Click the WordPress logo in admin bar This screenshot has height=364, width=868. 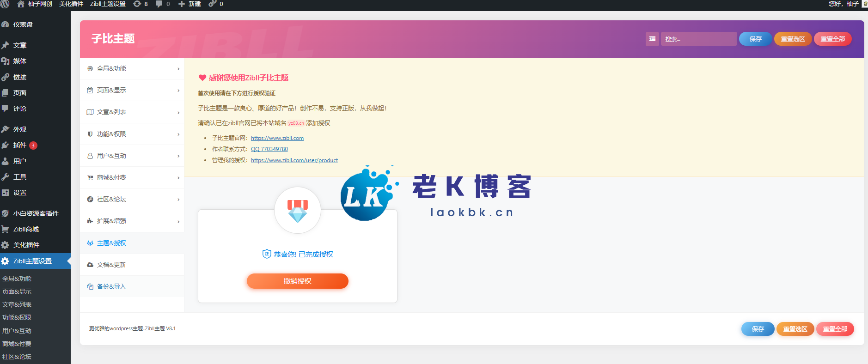(x=5, y=4)
